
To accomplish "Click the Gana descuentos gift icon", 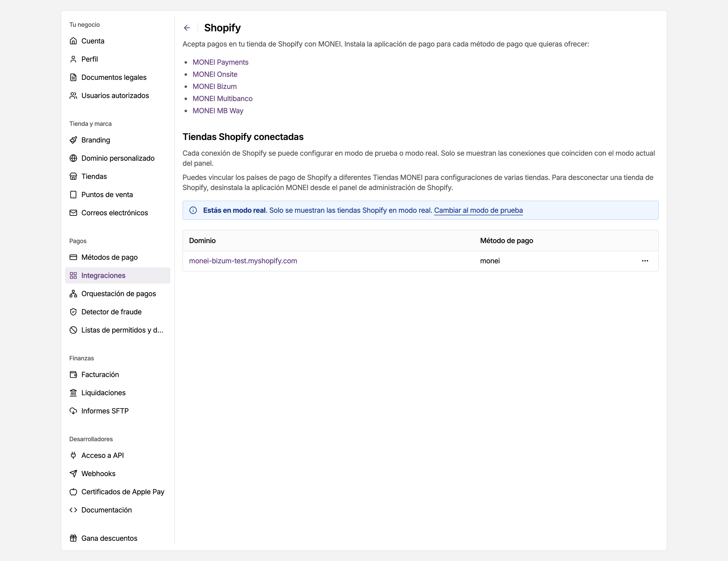I will click(x=73, y=538).
